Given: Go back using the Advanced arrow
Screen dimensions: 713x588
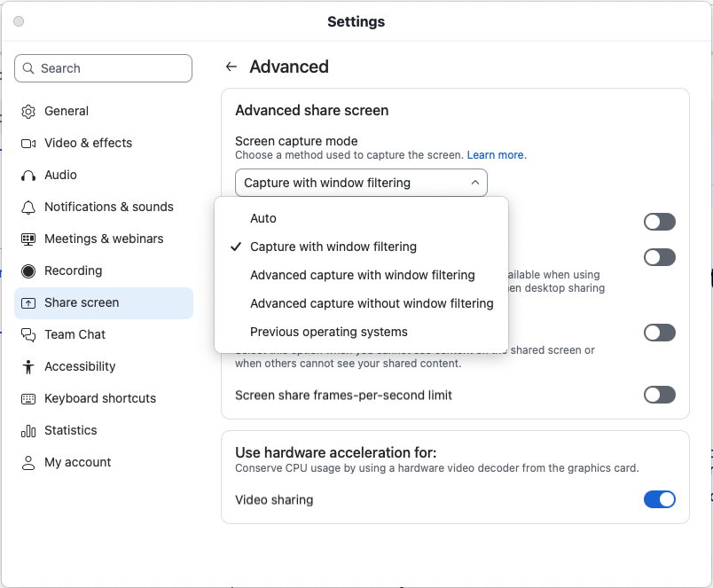Looking at the screenshot, I should pyautogui.click(x=231, y=67).
